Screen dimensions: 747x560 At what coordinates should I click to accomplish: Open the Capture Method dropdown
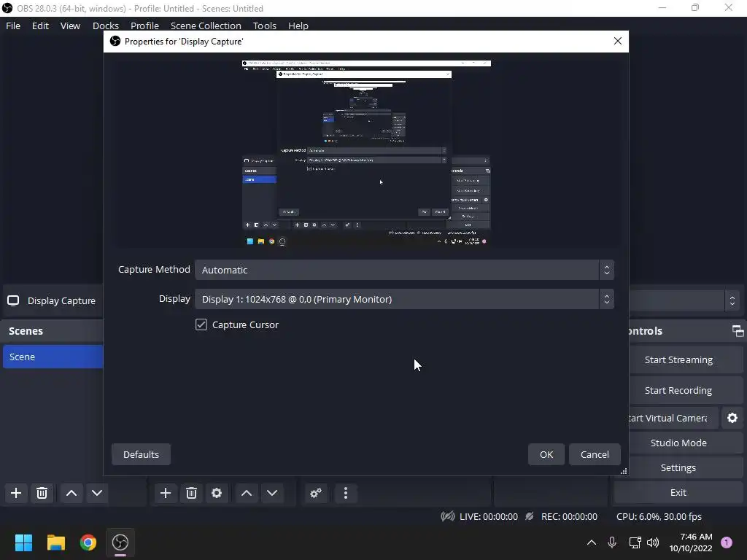[404, 270]
